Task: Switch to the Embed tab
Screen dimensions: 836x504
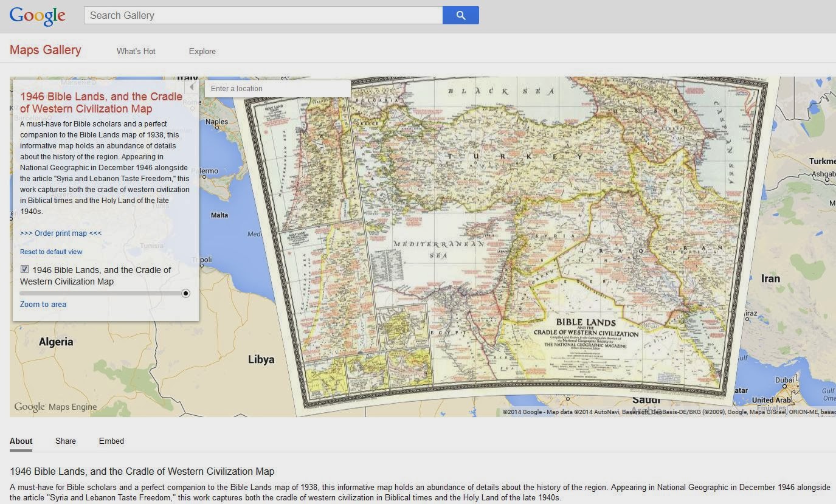Action: click(x=111, y=441)
